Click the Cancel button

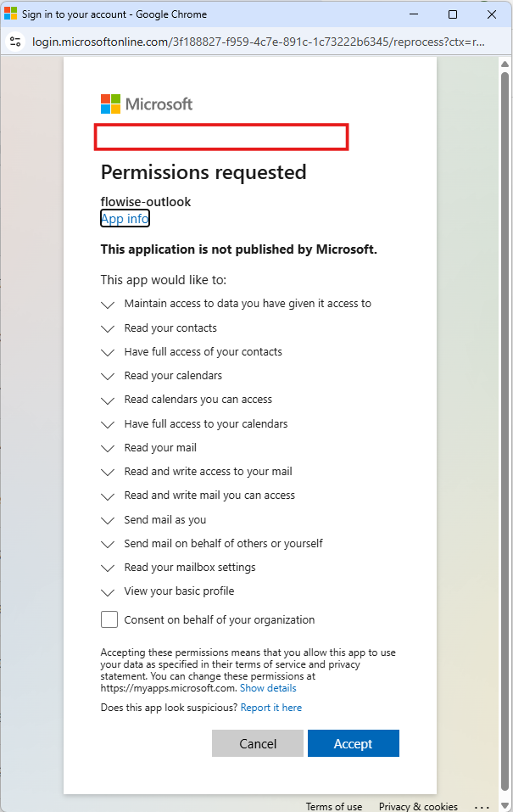258,743
